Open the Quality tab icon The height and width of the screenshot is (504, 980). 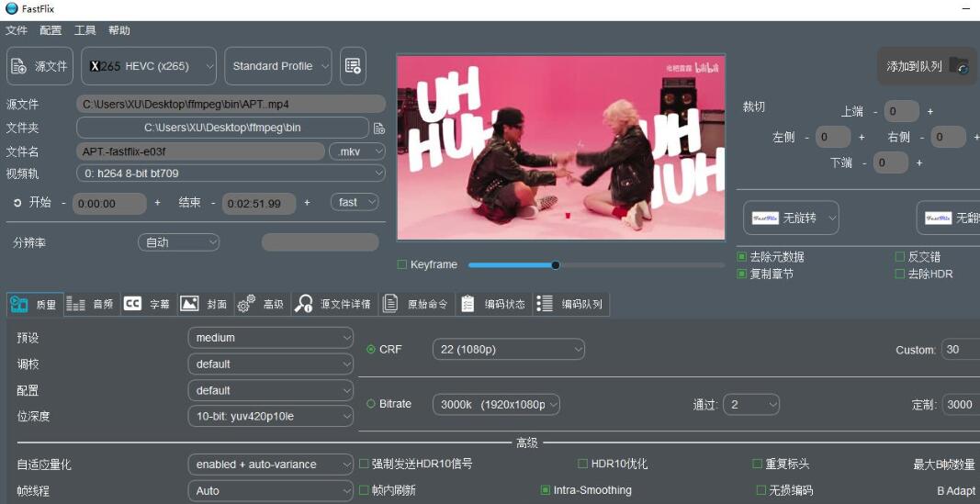[x=18, y=304]
